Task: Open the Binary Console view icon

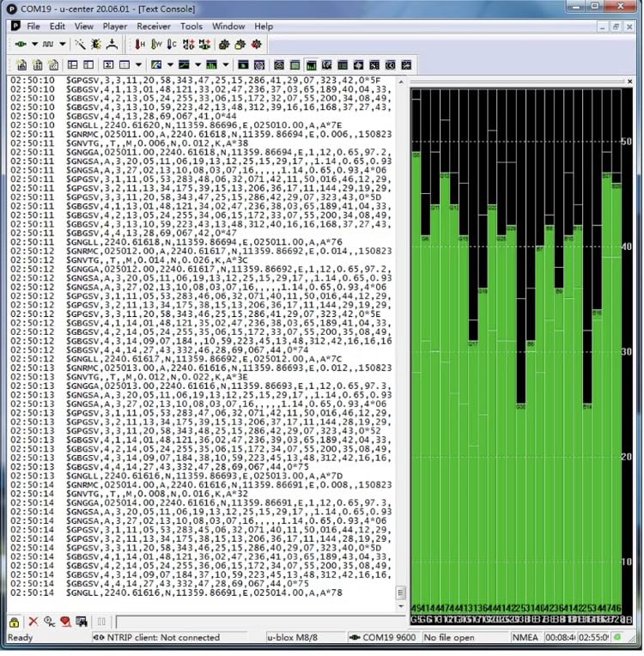Action: click(x=38, y=65)
